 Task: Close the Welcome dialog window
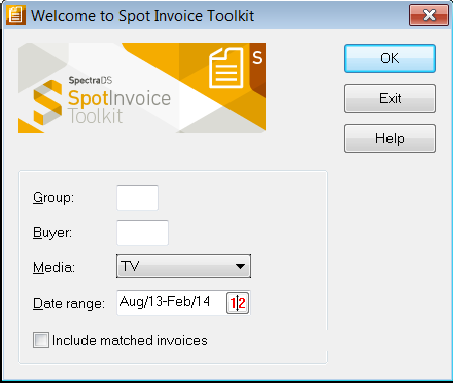[x=429, y=15]
